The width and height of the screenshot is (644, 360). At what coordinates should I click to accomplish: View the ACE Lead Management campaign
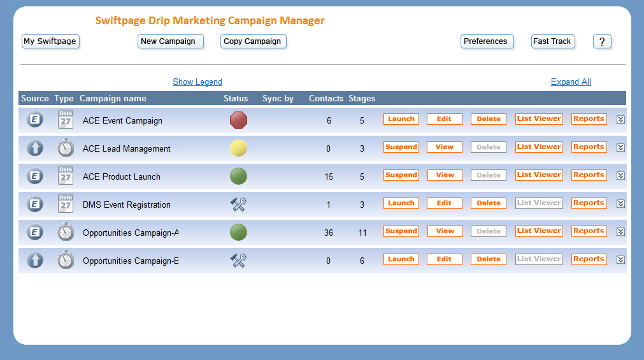coord(445,147)
